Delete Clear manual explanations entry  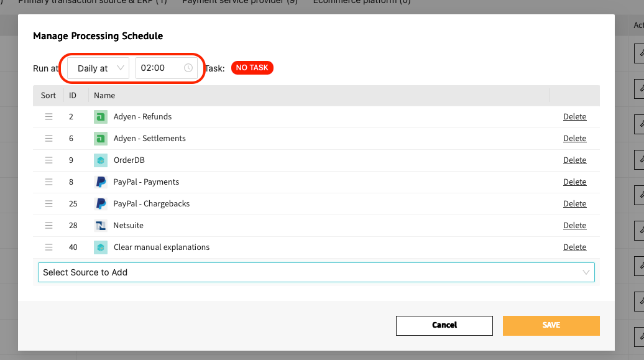click(x=574, y=247)
